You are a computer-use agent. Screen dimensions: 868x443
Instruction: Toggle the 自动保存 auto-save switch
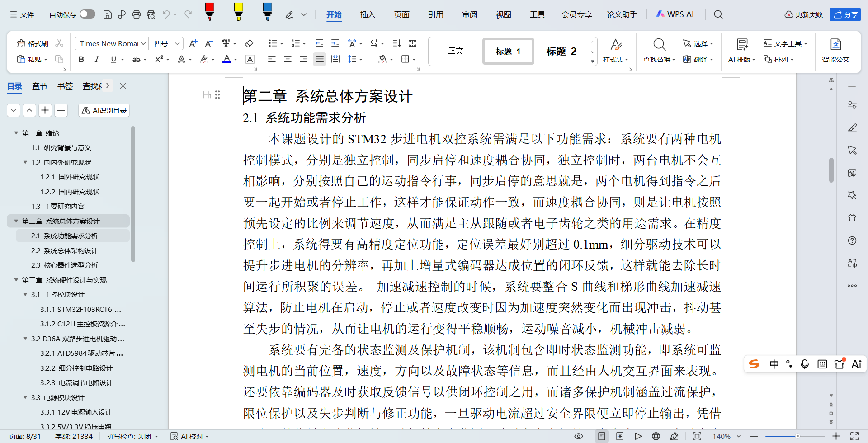[x=87, y=14]
